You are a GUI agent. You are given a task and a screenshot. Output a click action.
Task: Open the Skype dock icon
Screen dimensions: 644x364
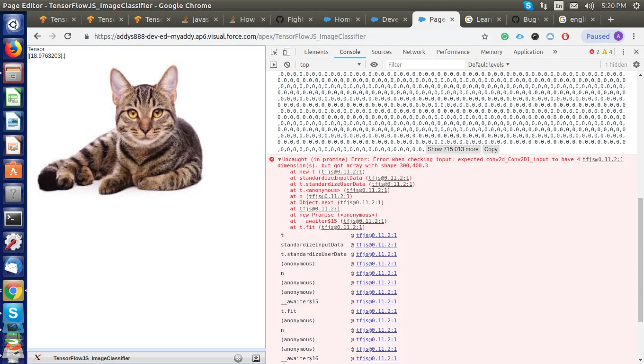click(13, 314)
